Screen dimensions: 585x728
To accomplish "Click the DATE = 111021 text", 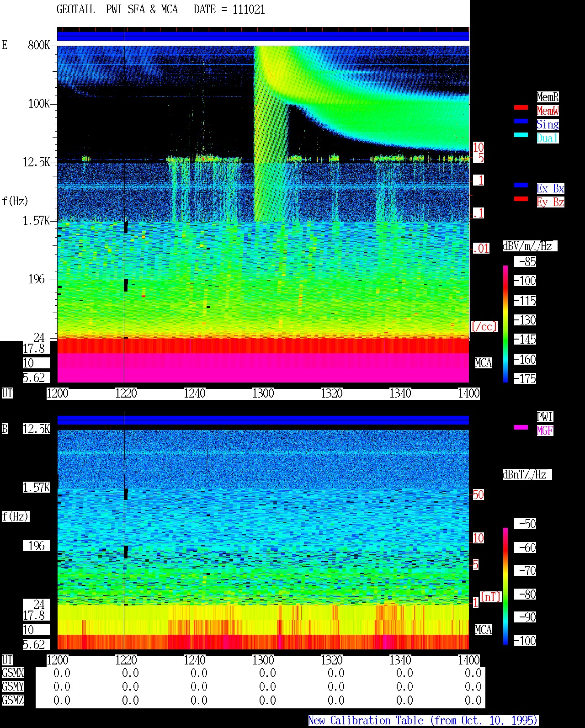I will point(229,10).
